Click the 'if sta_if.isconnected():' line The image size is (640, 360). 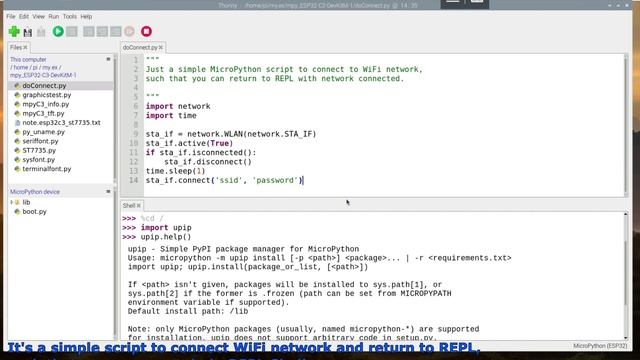click(x=201, y=153)
